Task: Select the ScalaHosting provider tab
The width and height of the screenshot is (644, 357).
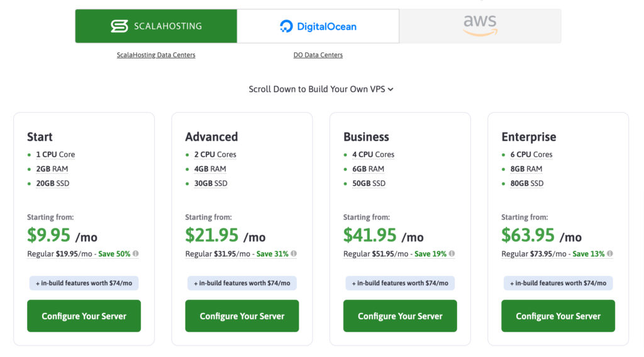Action: [156, 26]
